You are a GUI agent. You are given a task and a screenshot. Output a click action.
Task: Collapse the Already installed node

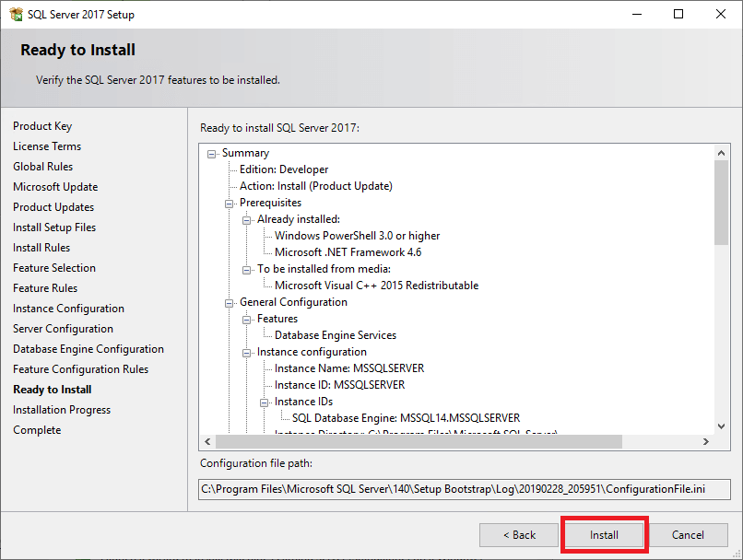point(247,220)
